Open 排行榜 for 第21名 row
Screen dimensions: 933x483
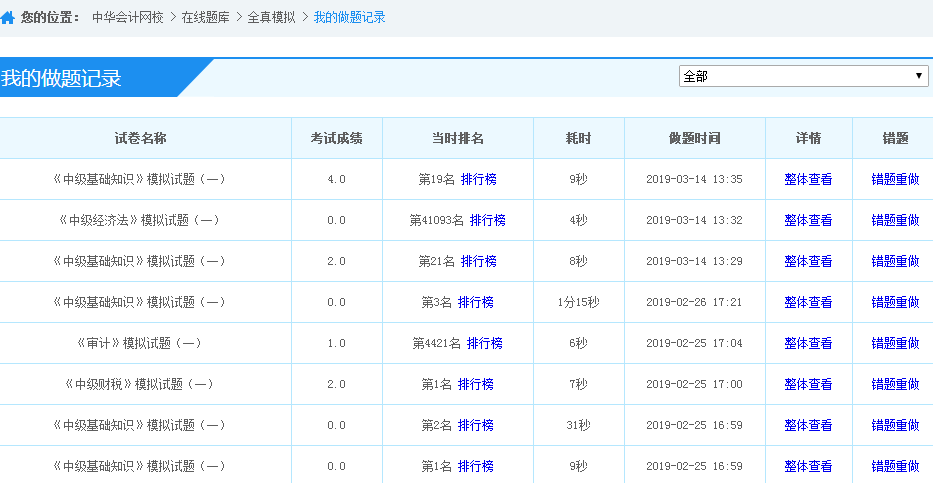tap(479, 262)
